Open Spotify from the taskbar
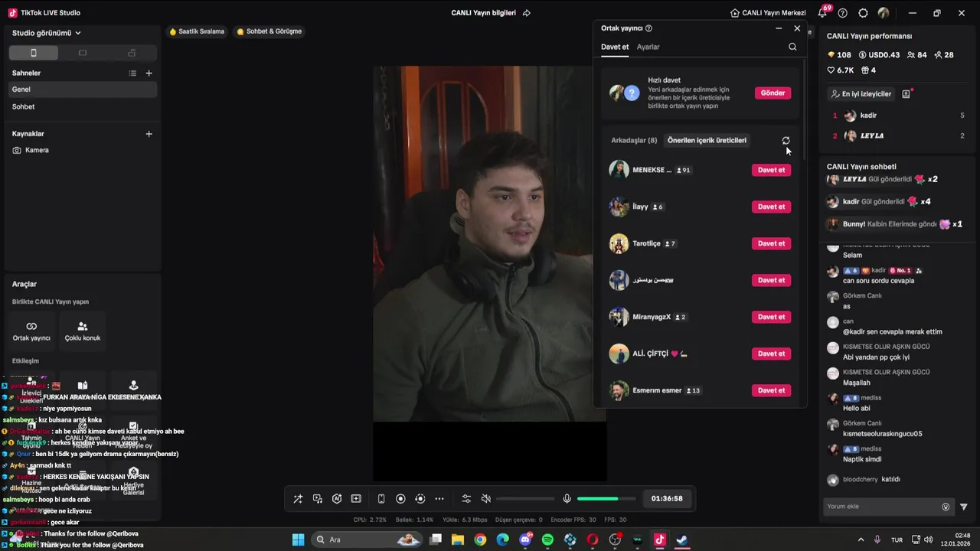The height and width of the screenshot is (551, 980). (x=547, y=540)
